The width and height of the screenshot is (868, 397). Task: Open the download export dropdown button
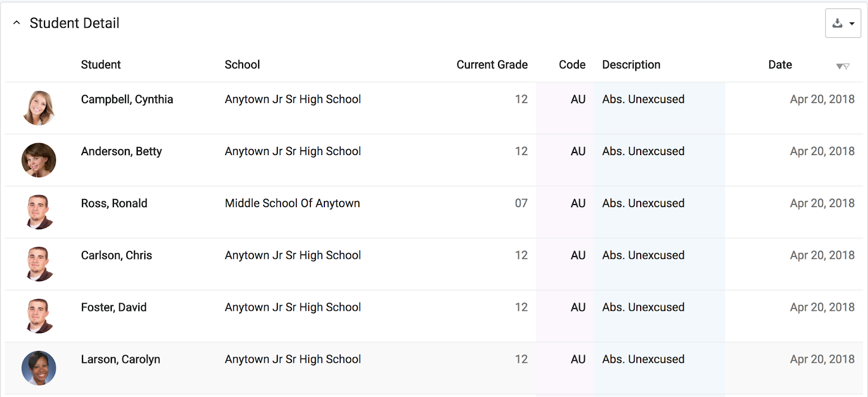(843, 23)
